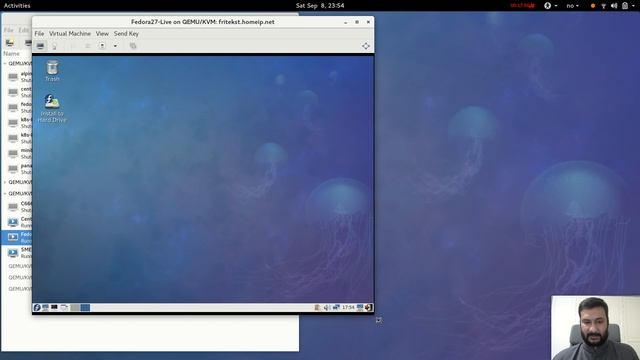The width and height of the screenshot is (640, 360).
Task: Click the screen lock icon in the guest panel
Action: click(x=360, y=307)
